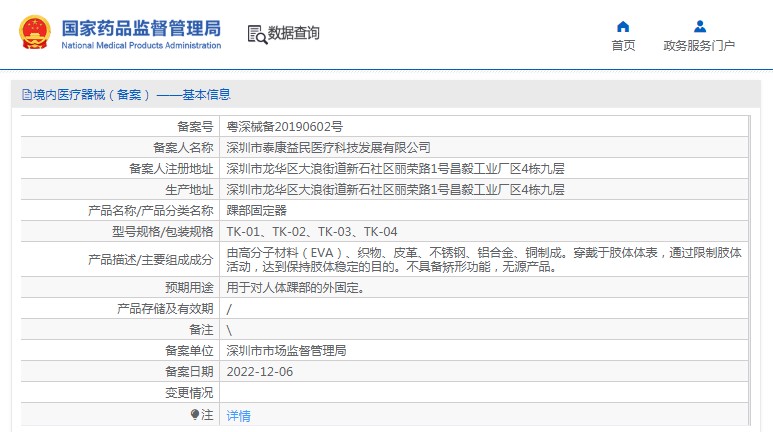Select 用于对人体踝部的外固定 text
Screen dimensions: 773x432
click(295, 288)
